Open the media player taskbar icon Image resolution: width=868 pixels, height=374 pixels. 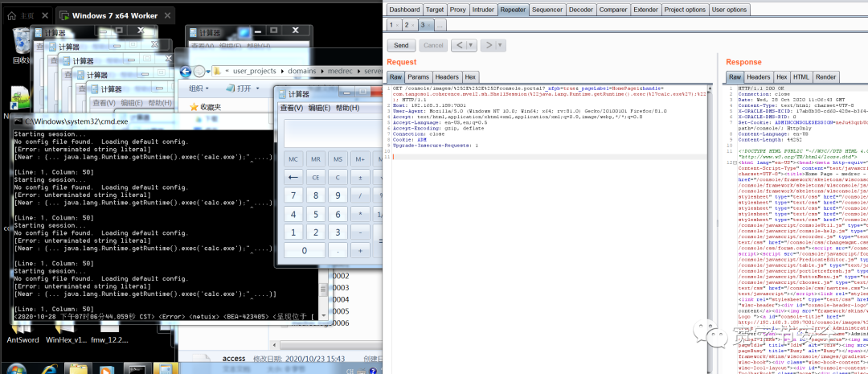[x=106, y=369]
